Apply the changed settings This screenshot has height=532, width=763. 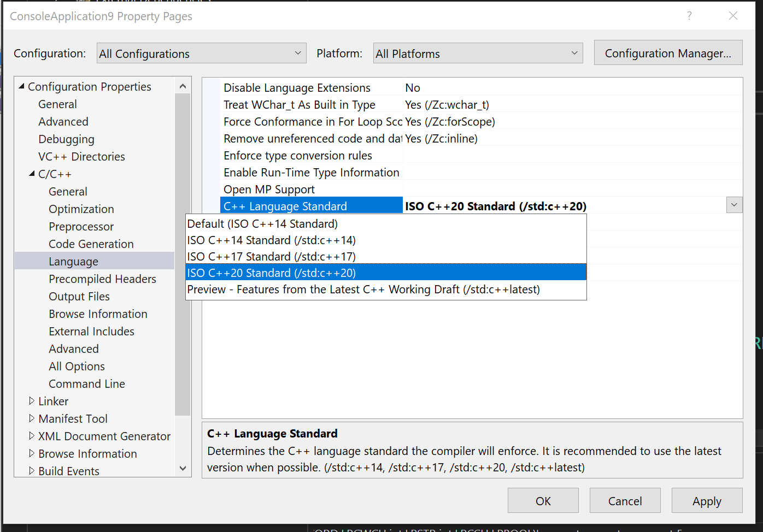[x=706, y=500]
